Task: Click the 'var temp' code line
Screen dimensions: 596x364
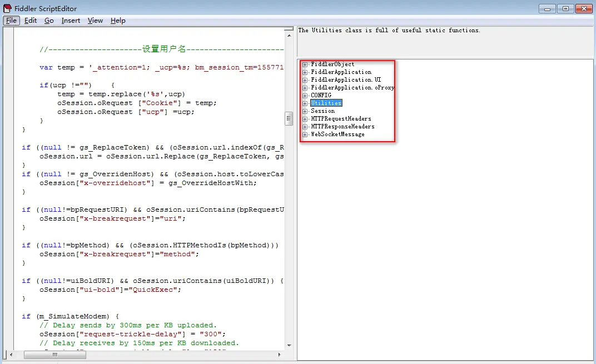Action: tap(162, 67)
